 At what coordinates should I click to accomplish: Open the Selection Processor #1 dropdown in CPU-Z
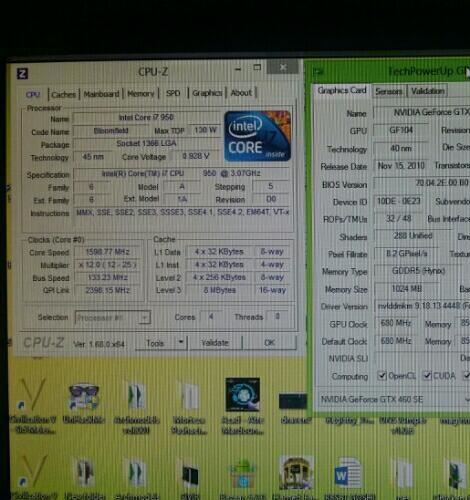[x=113, y=317]
